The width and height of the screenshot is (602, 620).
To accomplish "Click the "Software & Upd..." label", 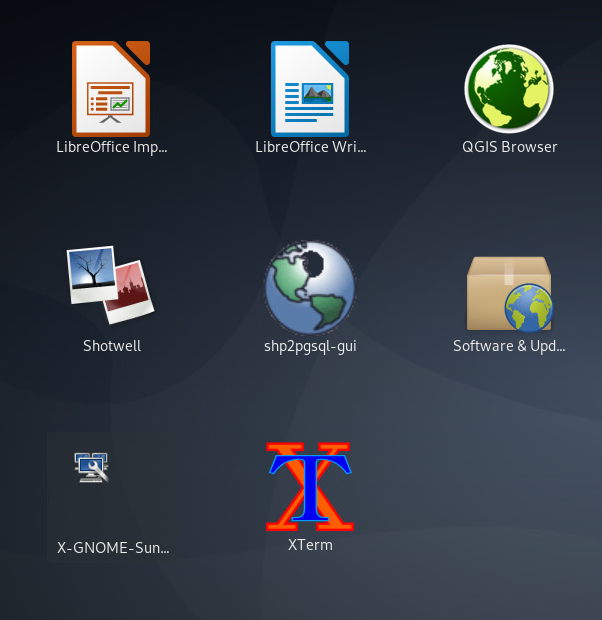I will 509,346.
